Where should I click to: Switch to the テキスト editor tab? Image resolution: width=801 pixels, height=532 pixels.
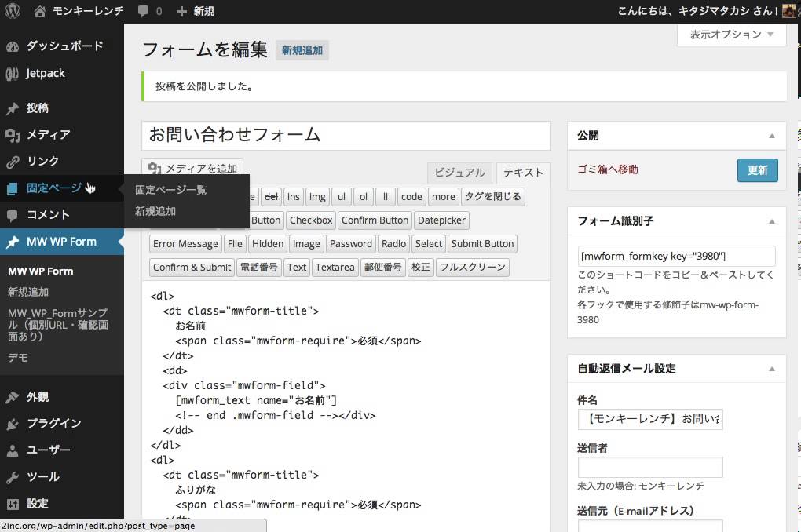(x=523, y=173)
